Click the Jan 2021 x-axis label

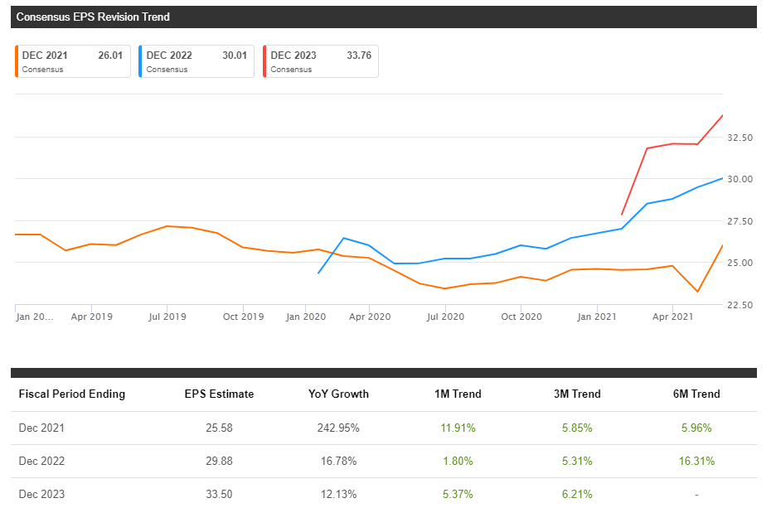597,317
